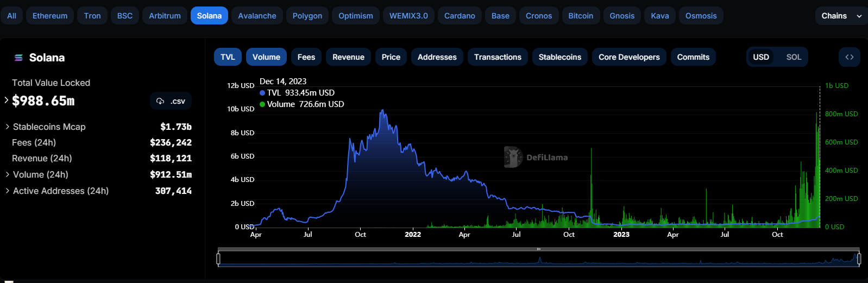This screenshot has width=868, height=283.
Task: Open the Chains dropdown
Action: pyautogui.click(x=841, y=16)
